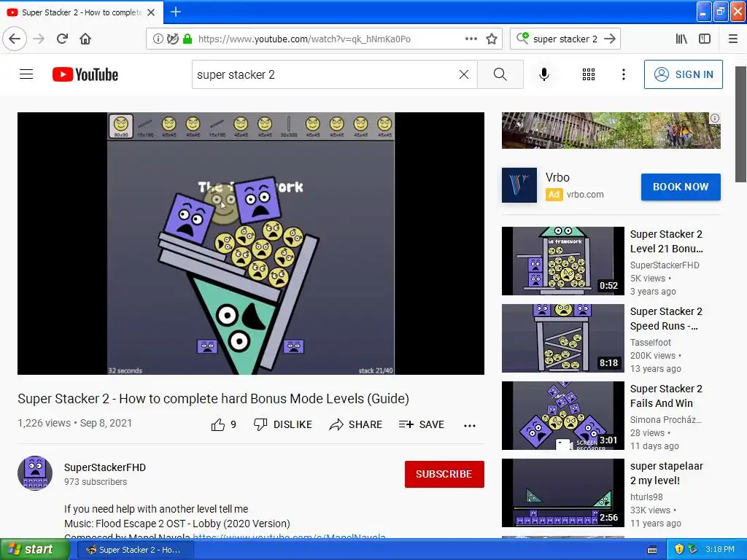747x560 pixels.
Task: Select Super Stacker 2 taskbar window button
Action: (x=135, y=550)
